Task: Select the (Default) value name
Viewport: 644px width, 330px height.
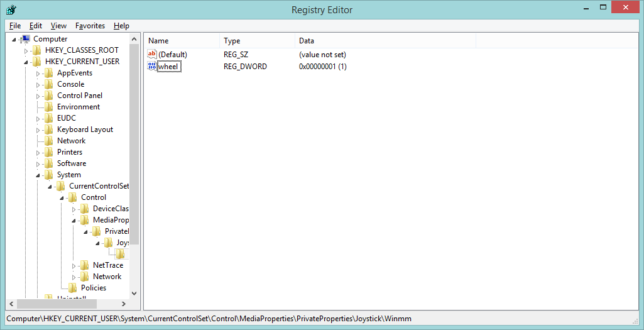Action: [173, 55]
